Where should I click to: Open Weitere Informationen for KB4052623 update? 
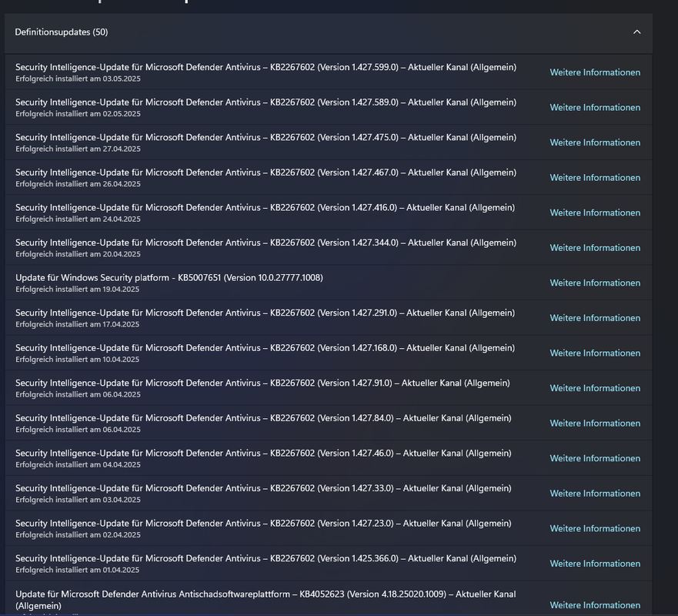pos(595,604)
